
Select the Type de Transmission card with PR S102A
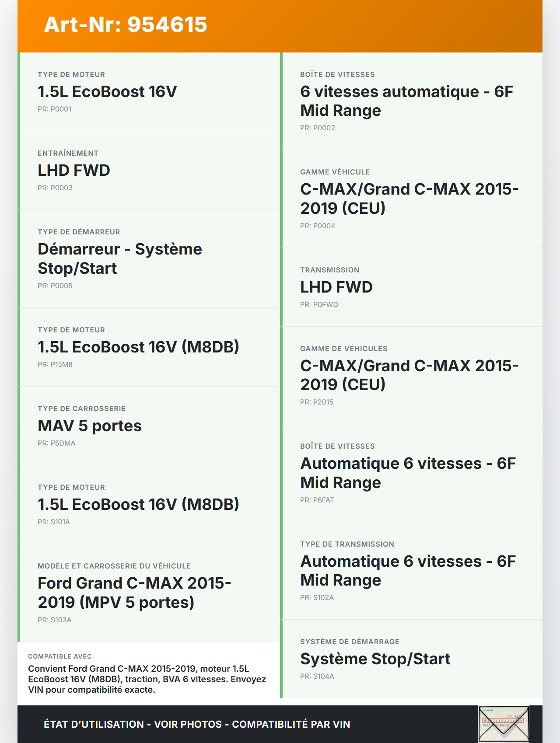tap(411, 571)
